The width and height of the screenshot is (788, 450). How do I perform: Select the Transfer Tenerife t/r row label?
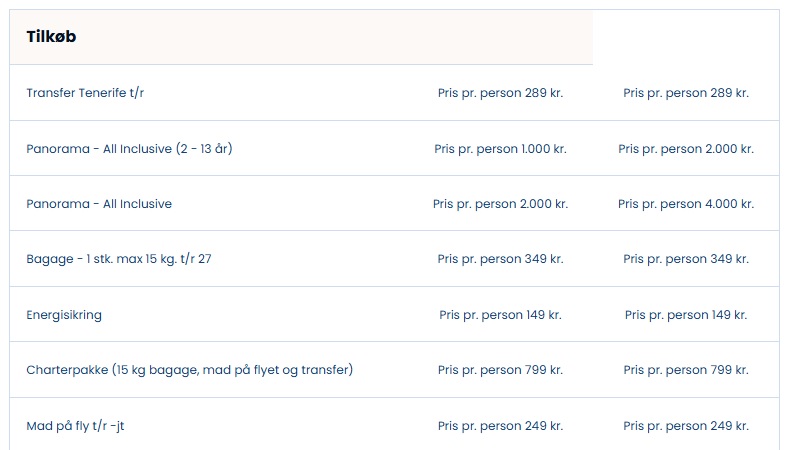click(x=92, y=93)
